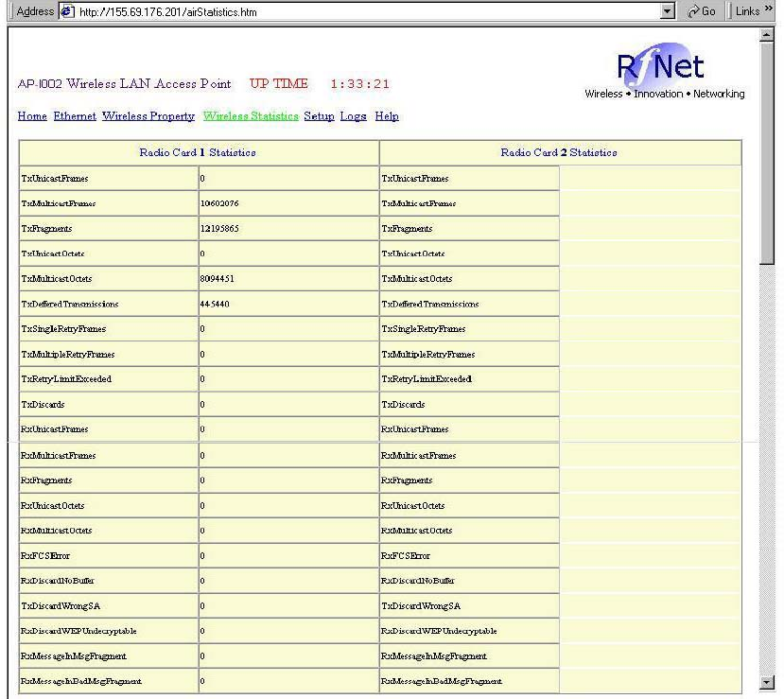Select TxDefferedTransmissions in Radio Card 1
The height and width of the screenshot is (699, 784).
click(69, 304)
